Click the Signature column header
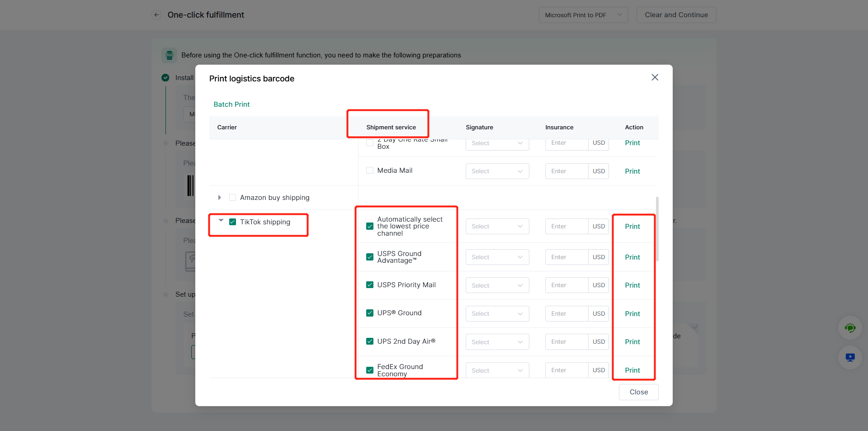Image resolution: width=868 pixels, height=431 pixels. click(x=479, y=128)
